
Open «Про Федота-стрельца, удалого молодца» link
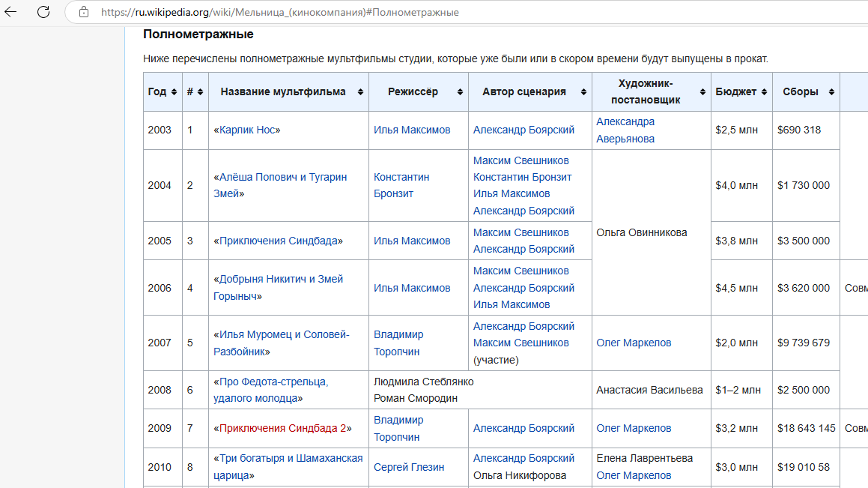(270, 390)
